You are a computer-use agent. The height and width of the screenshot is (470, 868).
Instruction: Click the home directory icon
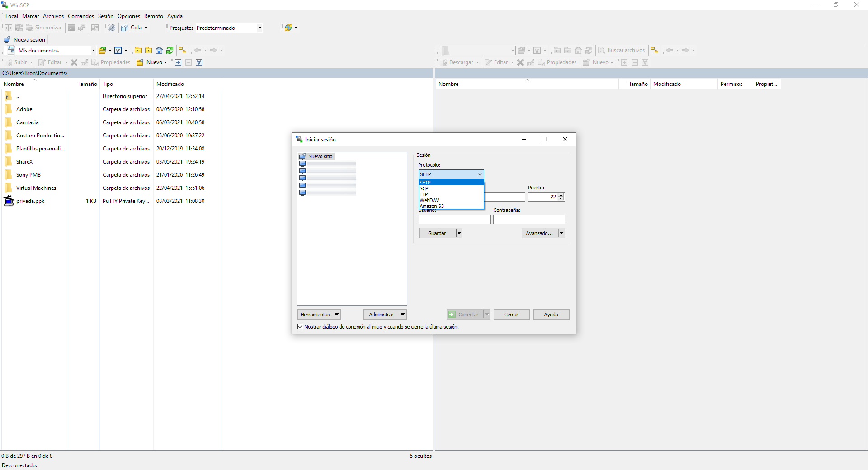[159, 50]
